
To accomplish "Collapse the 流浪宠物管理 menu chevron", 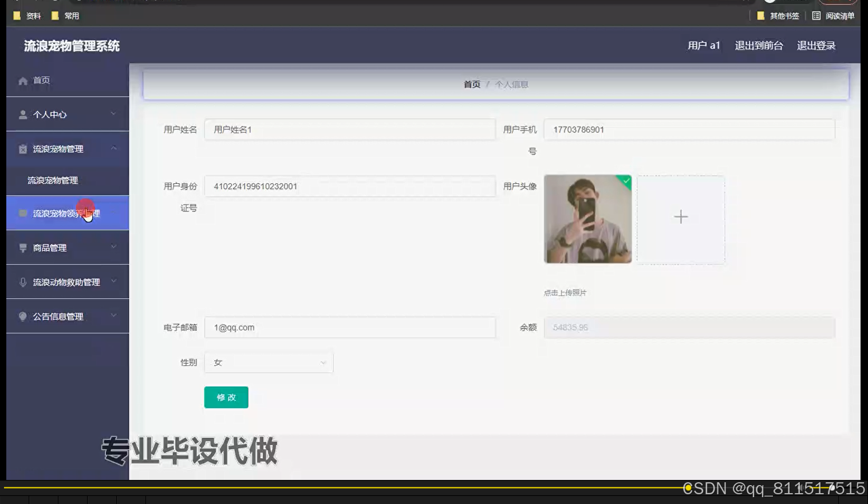I will pyautogui.click(x=113, y=148).
